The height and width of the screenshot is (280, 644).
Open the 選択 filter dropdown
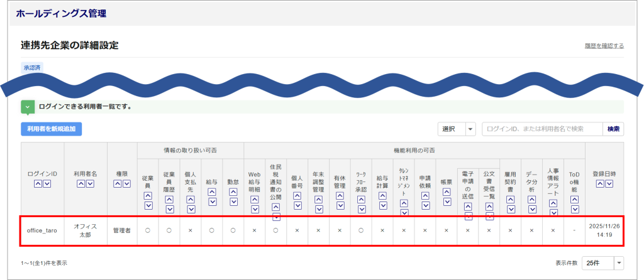pyautogui.click(x=457, y=129)
